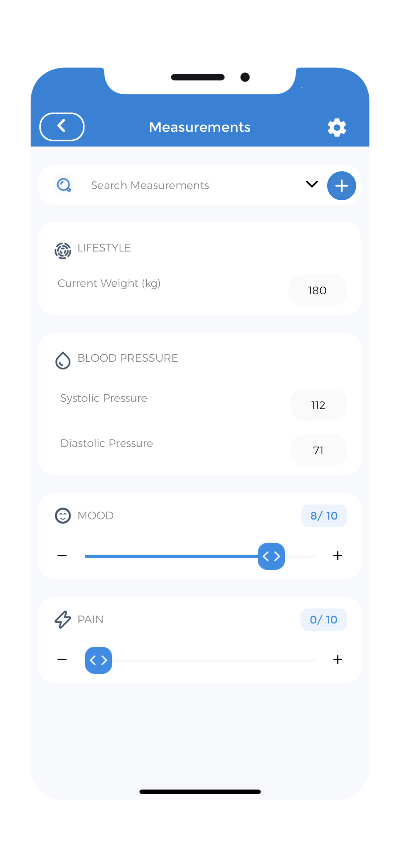This screenshot has height=868, width=401.
Task: Click the back arrow on Measurements screen
Action: pos(62,126)
